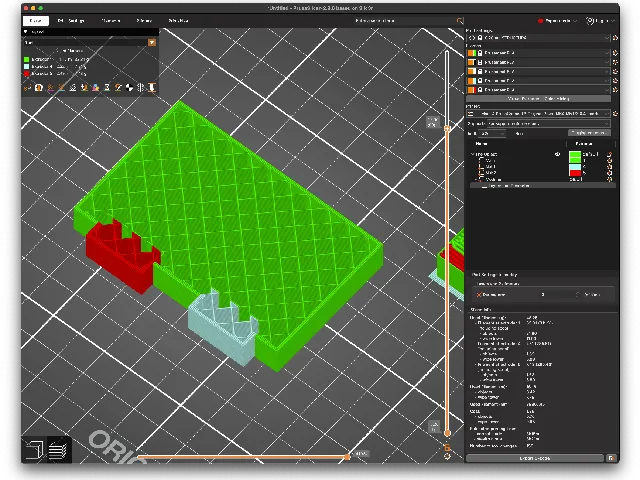The image size is (640, 480).
Task: Click the Export G-code button
Action: coord(535,458)
